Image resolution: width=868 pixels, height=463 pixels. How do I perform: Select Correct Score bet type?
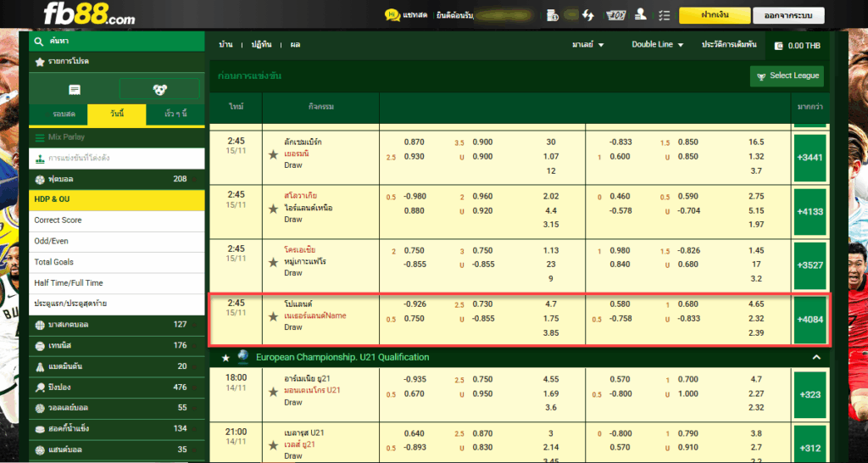point(117,220)
